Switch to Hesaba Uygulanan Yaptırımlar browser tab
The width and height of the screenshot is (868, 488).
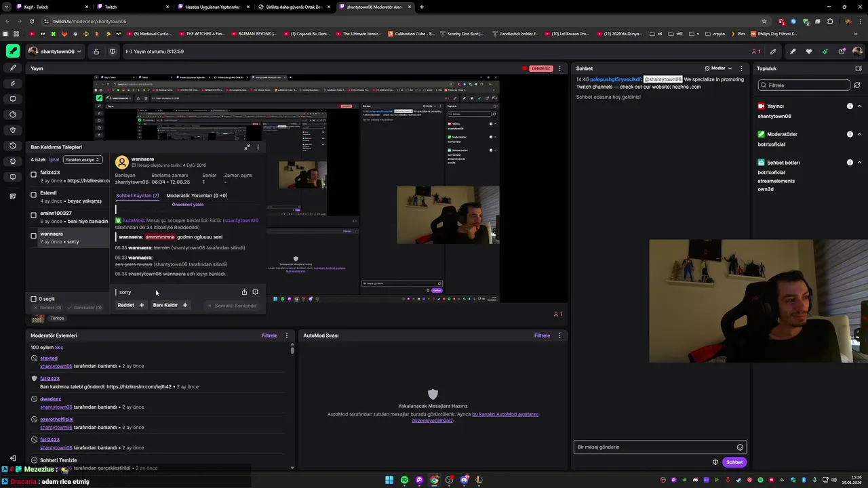pyautogui.click(x=212, y=7)
